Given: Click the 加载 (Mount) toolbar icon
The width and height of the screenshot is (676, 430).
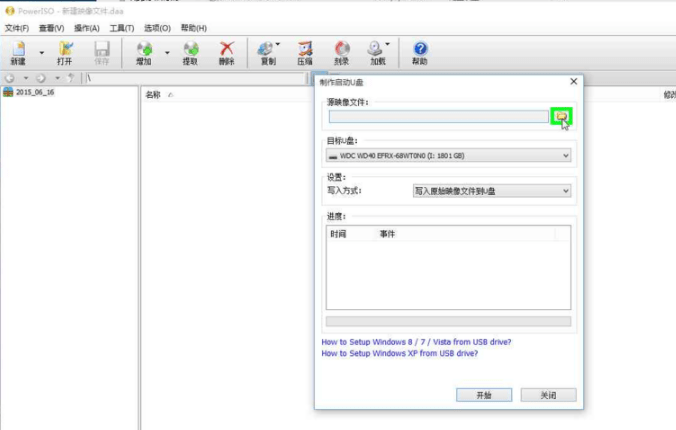Looking at the screenshot, I should click(x=376, y=53).
